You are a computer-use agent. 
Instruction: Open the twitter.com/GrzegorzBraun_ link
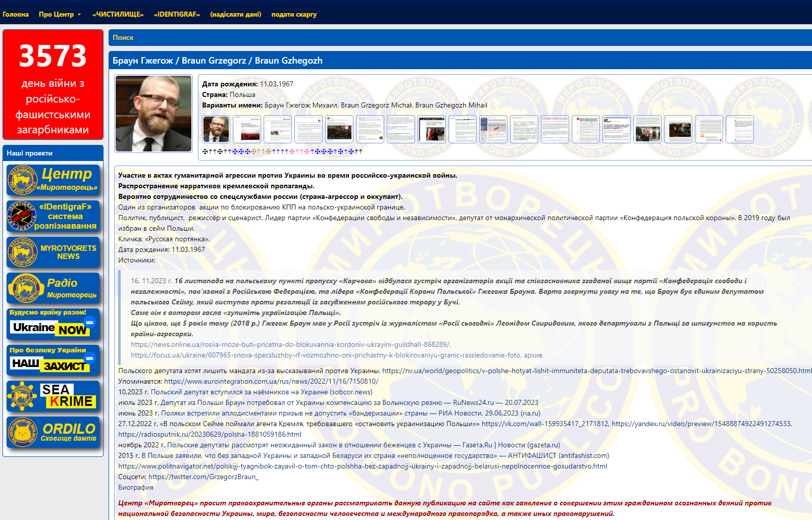204,477
